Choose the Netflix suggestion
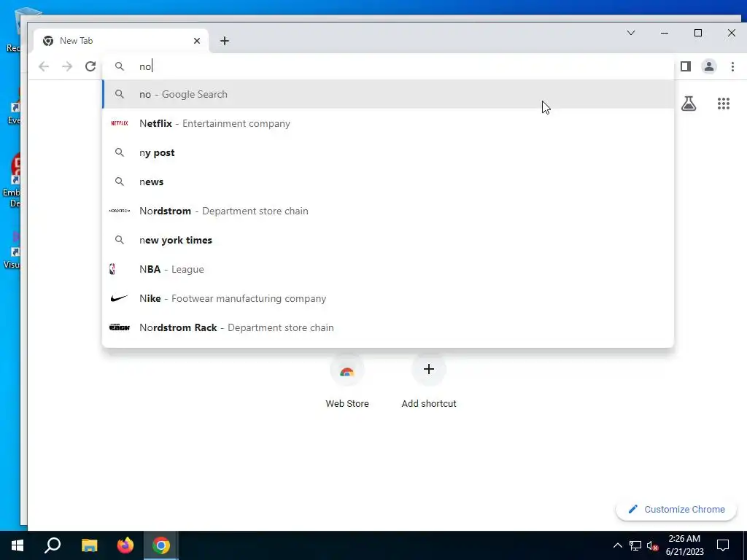Screen dimensions: 747x560 (x=388, y=123)
